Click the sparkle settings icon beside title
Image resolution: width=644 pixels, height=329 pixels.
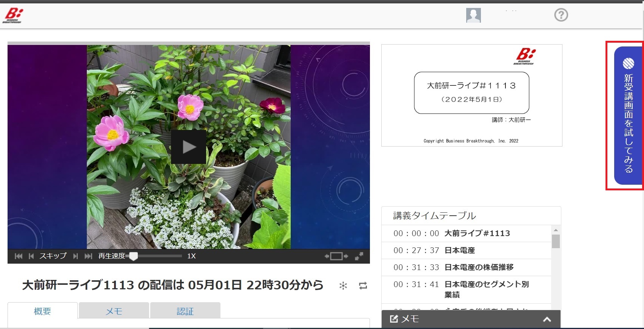click(343, 286)
